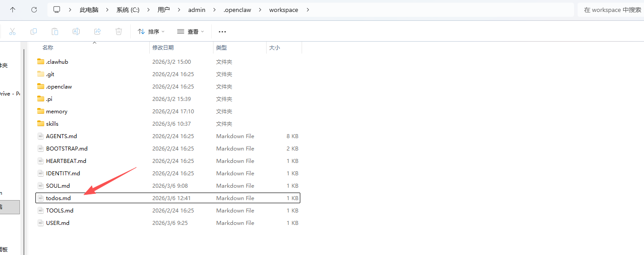
Task: Sort by 类型 column header
Action: coord(221,47)
